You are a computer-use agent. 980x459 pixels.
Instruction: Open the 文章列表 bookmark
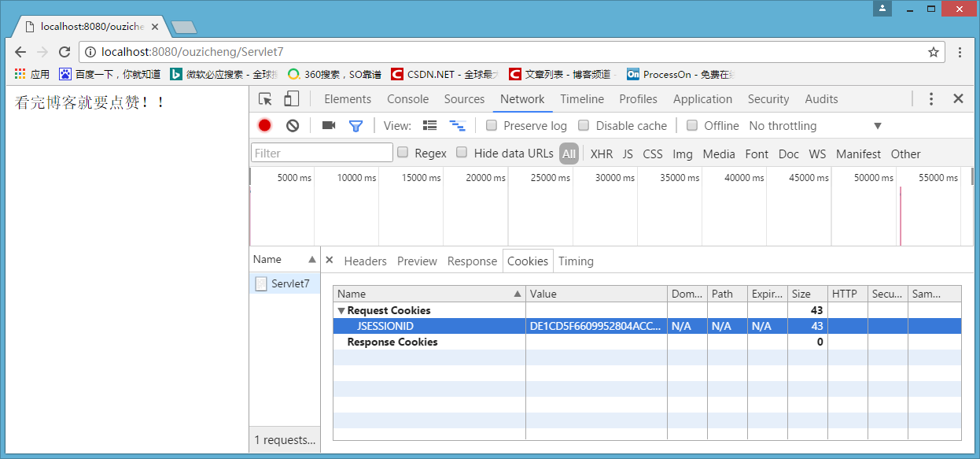point(561,74)
